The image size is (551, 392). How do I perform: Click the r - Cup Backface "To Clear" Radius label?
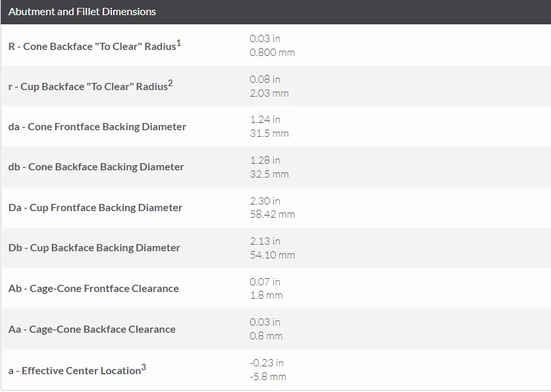[x=88, y=87]
